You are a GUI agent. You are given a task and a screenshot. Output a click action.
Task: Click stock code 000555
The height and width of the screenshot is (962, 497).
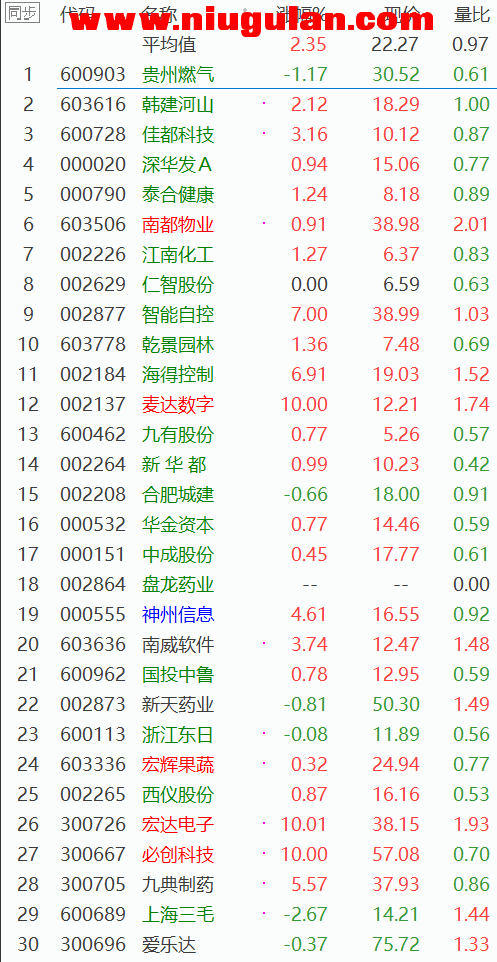[93, 615]
